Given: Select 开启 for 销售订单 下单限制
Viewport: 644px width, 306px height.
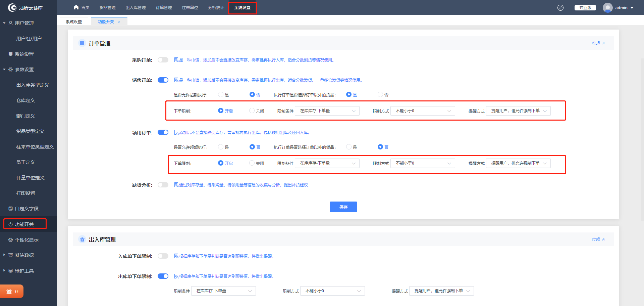Looking at the screenshot, I should click(221, 111).
